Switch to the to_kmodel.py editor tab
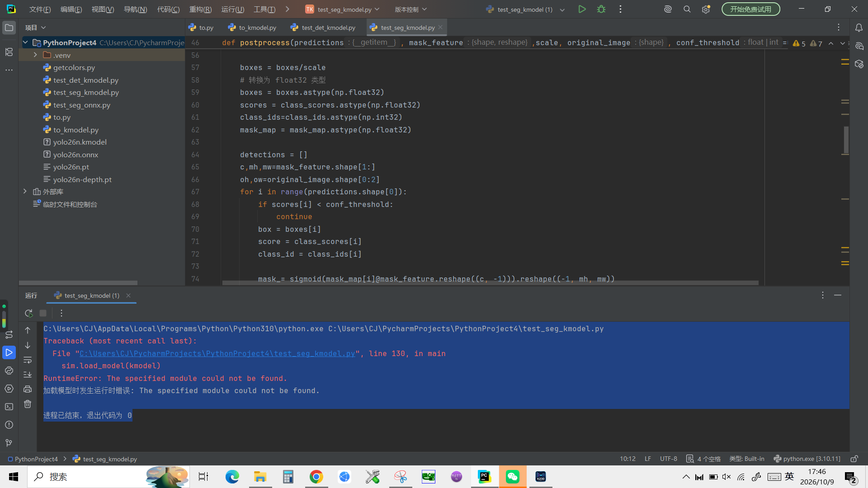Screen dimensions: 868x488 pyautogui.click(x=252, y=28)
